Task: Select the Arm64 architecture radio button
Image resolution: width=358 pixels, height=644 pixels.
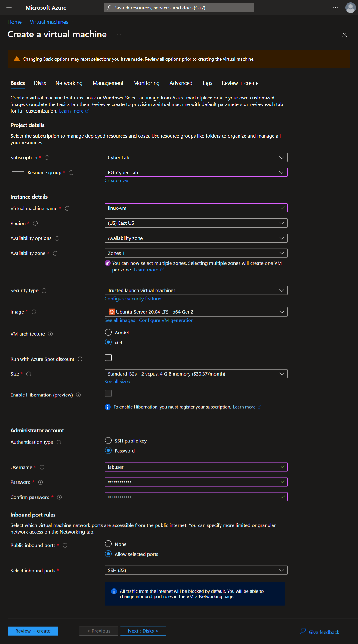Action: click(108, 332)
